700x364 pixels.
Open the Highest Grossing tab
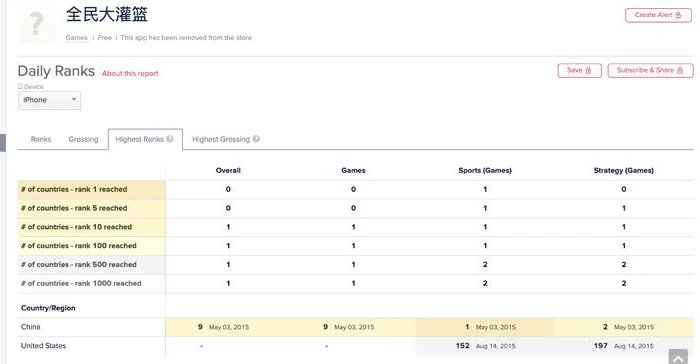click(225, 139)
